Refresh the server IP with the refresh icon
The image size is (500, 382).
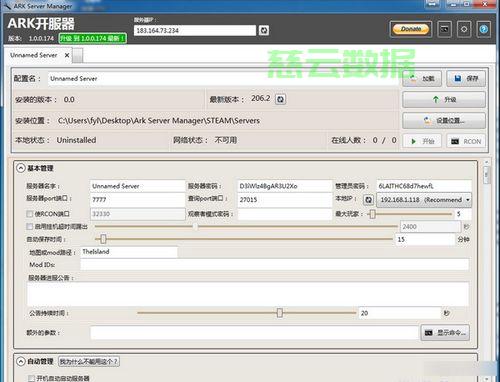click(x=264, y=30)
